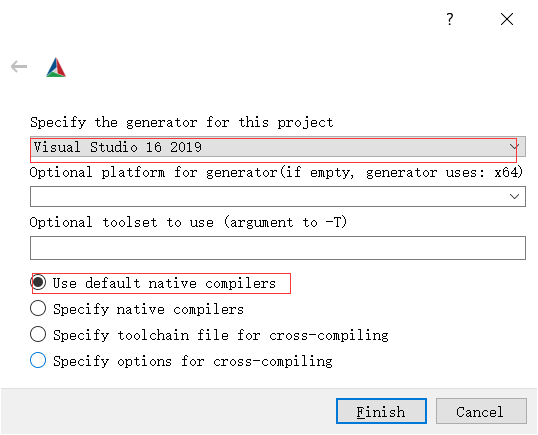Select Use default native compilers radio
The height and width of the screenshot is (435, 538).
click(x=38, y=282)
